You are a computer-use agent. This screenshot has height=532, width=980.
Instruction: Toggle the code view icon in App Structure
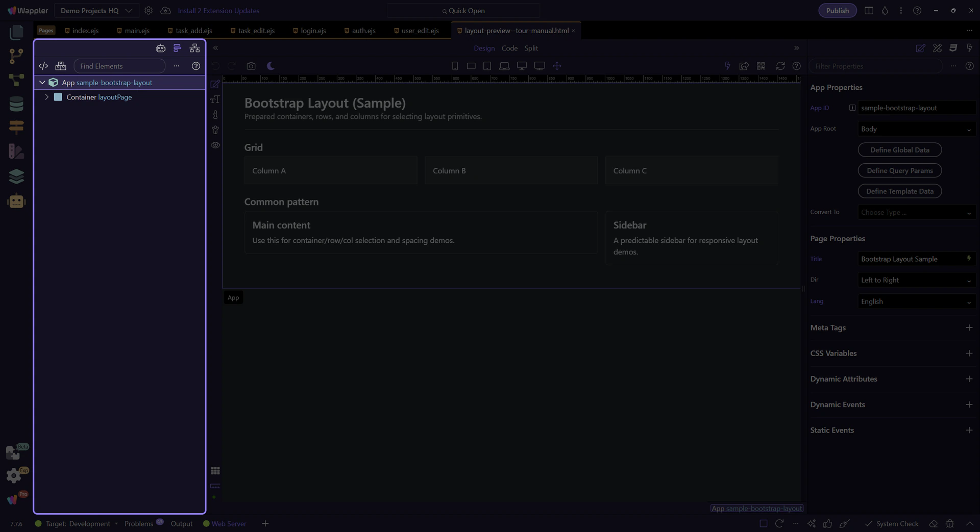point(43,66)
